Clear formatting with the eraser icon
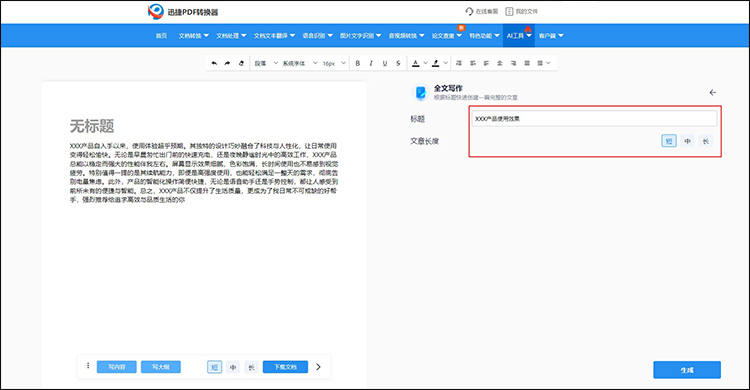750x390 pixels. [241, 63]
